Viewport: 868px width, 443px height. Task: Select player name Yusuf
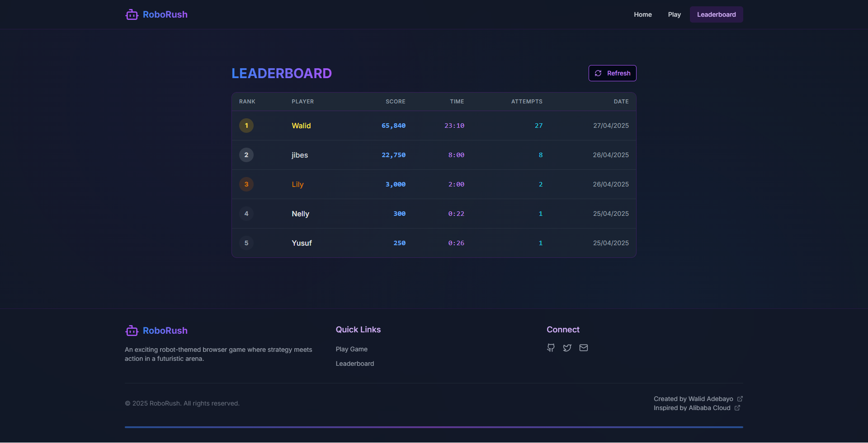coord(302,243)
